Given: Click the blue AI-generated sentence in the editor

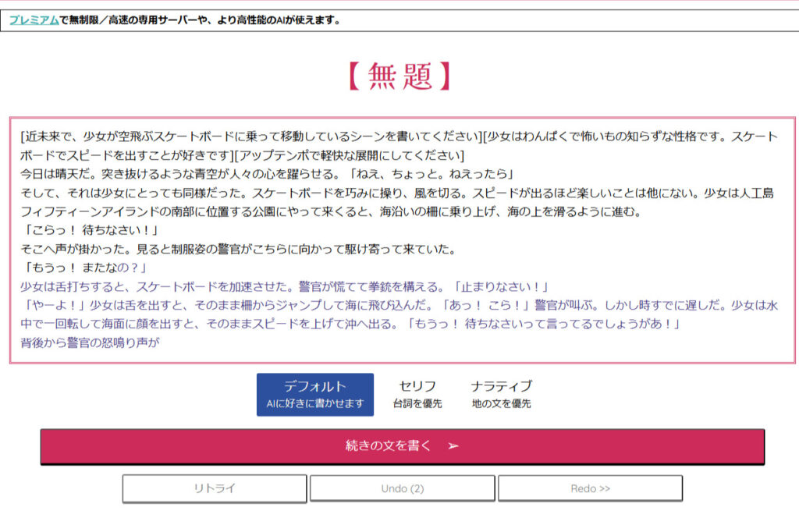Looking at the screenshot, I should [234, 287].
